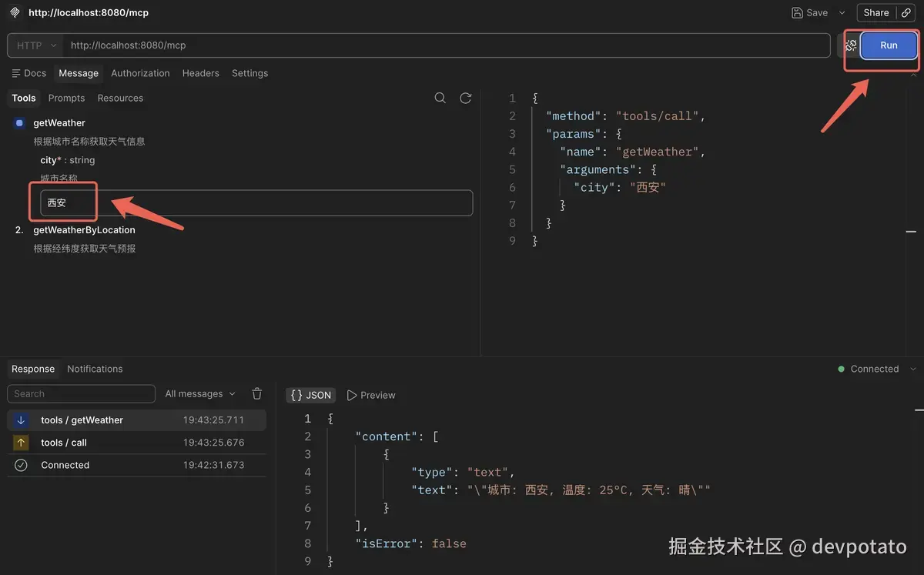Click the link icon beside Share

(906, 12)
